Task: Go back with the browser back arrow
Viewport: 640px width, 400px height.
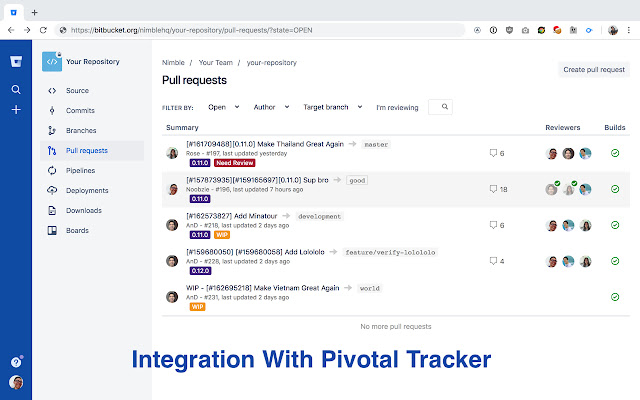Action: [11, 30]
